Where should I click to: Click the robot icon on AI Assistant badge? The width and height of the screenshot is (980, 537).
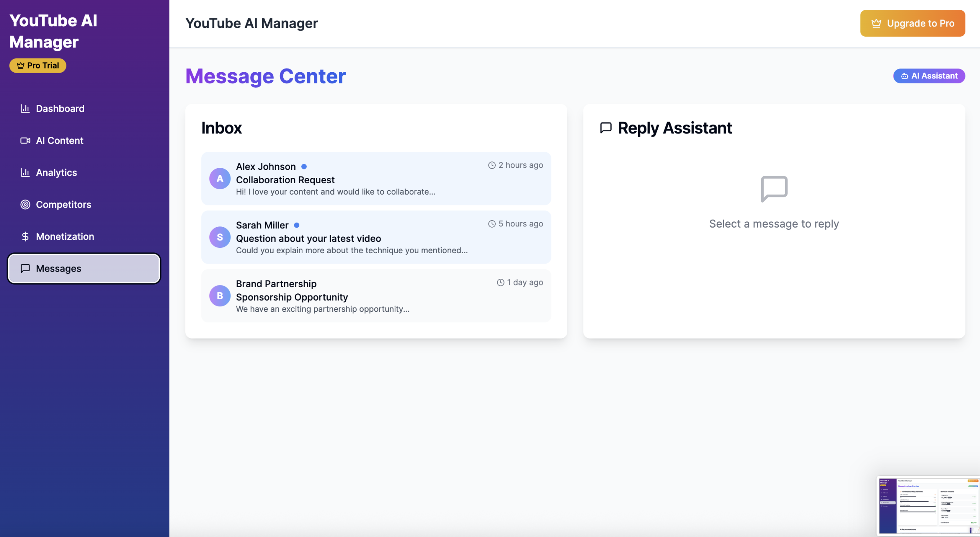tap(905, 76)
